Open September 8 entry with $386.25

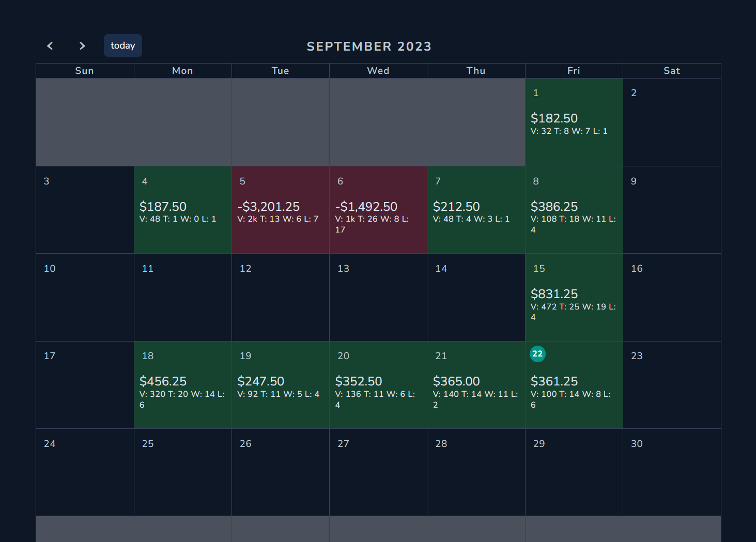[574, 210]
